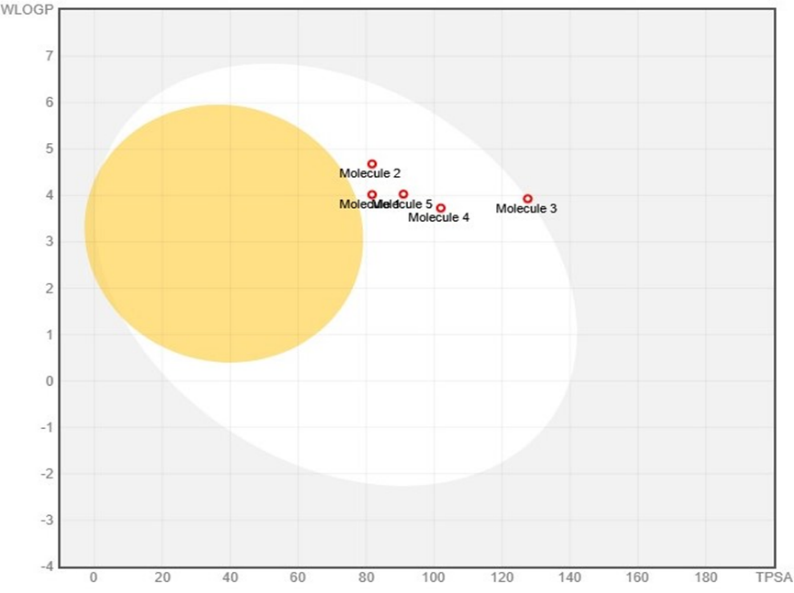
Task: Select the 'Molecule 4' text label
Action: click(x=439, y=218)
